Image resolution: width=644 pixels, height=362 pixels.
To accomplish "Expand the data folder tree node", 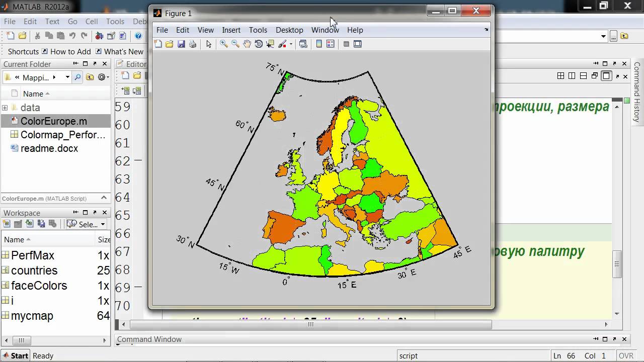I will pos(5,108).
